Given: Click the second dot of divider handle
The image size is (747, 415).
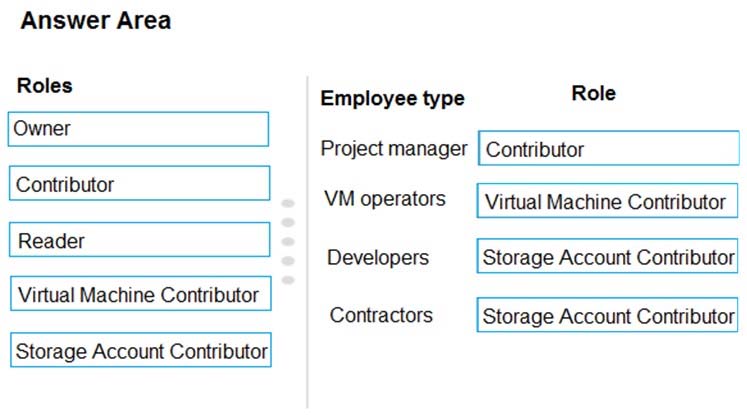Looking at the screenshot, I should click(288, 223).
